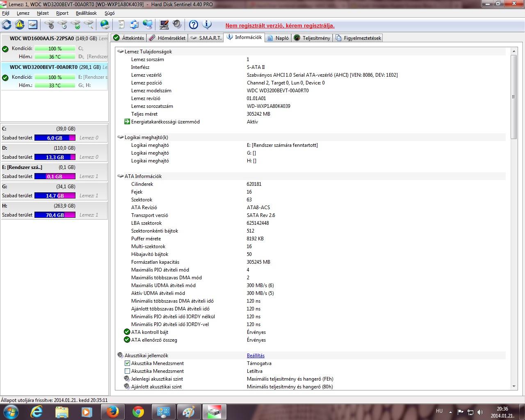Click the status check icon of WDC WD1600AAJS disk
The image size is (525, 420).
tap(5, 49)
